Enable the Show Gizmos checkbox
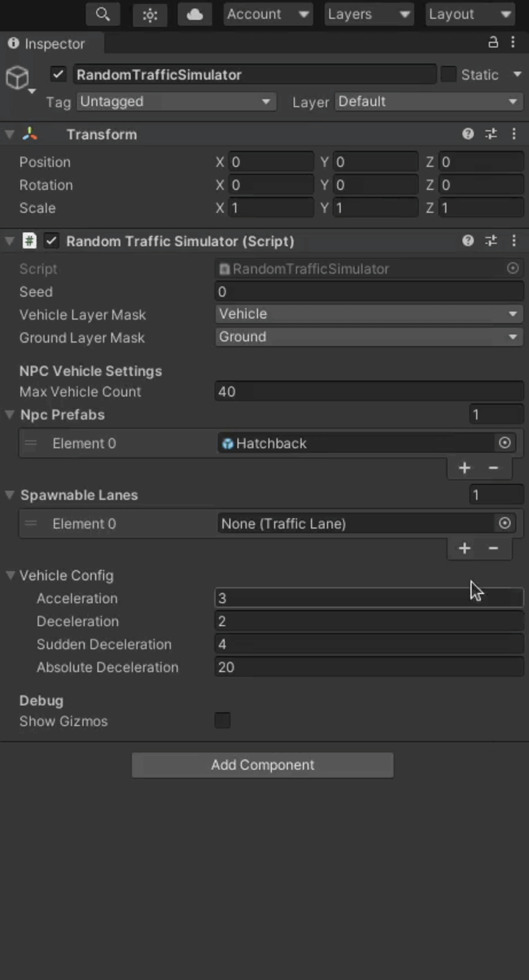 [223, 721]
